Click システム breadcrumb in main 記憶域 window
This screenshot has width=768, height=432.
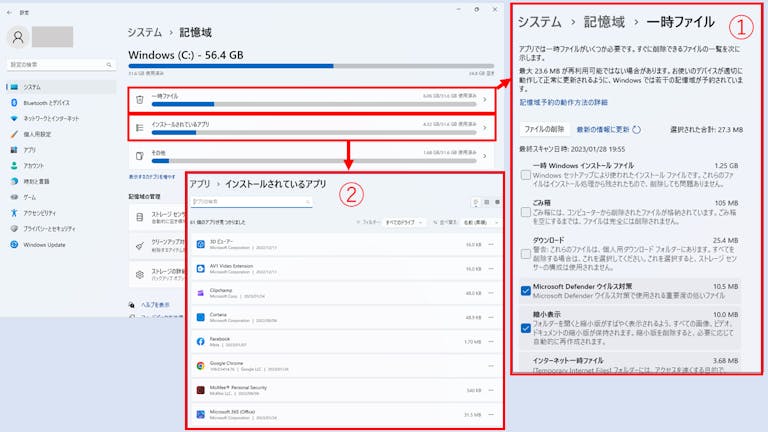(x=144, y=33)
